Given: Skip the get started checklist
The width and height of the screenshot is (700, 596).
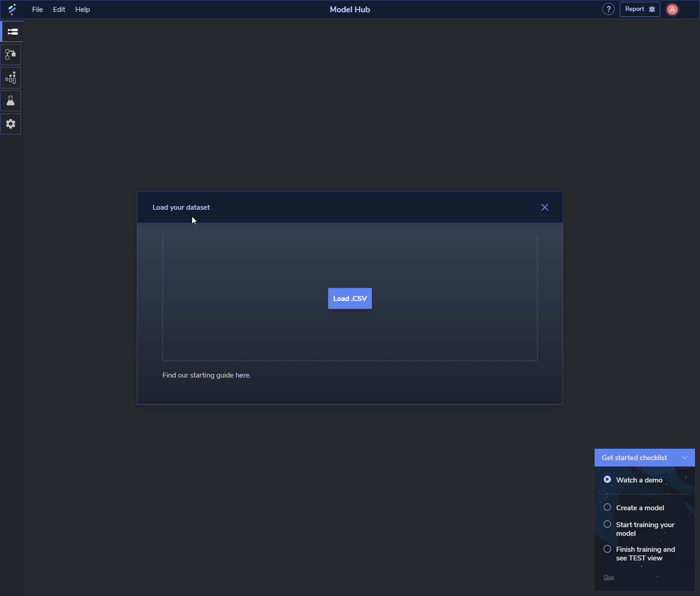Looking at the screenshot, I should [609, 577].
